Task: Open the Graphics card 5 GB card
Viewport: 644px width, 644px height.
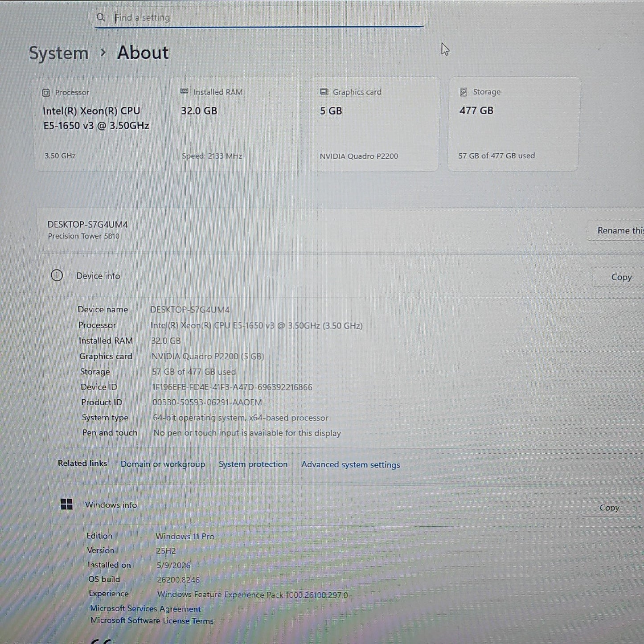Action: (375, 124)
